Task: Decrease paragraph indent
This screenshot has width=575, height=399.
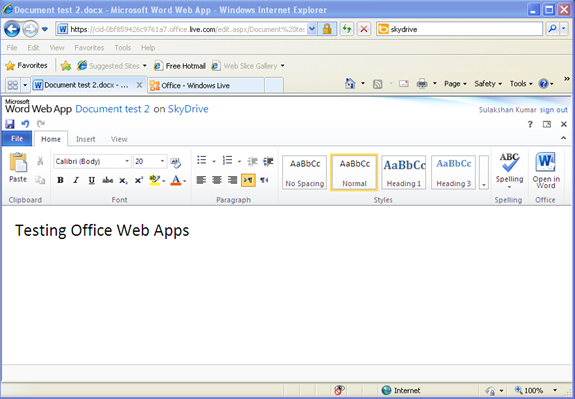Action: [x=253, y=161]
